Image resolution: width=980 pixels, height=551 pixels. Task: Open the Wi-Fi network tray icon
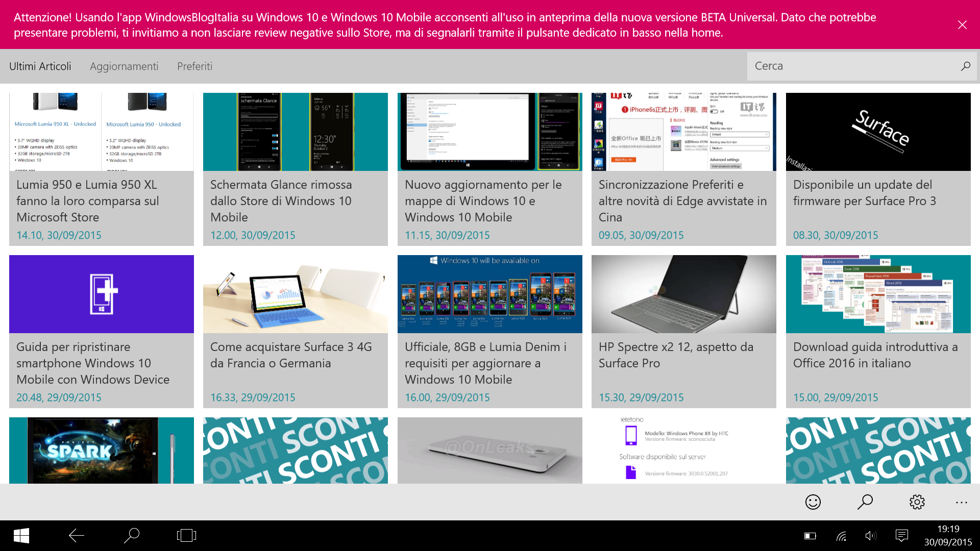click(x=841, y=536)
